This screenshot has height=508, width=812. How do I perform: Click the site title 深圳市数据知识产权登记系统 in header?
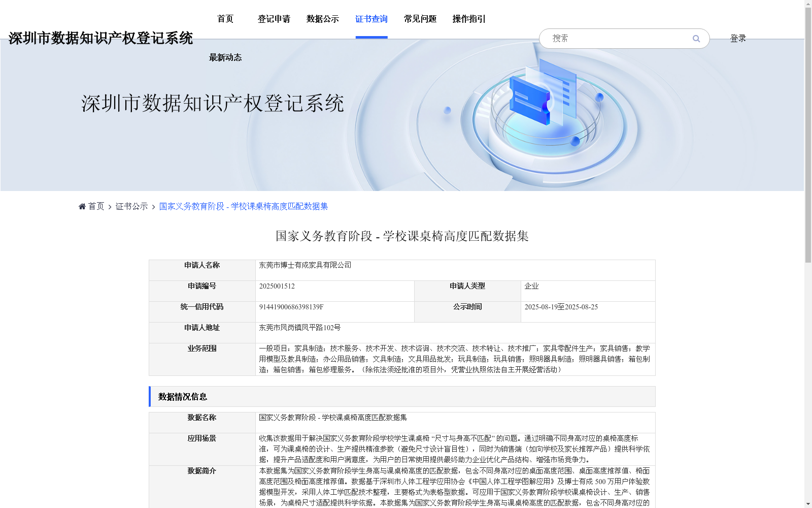click(100, 38)
